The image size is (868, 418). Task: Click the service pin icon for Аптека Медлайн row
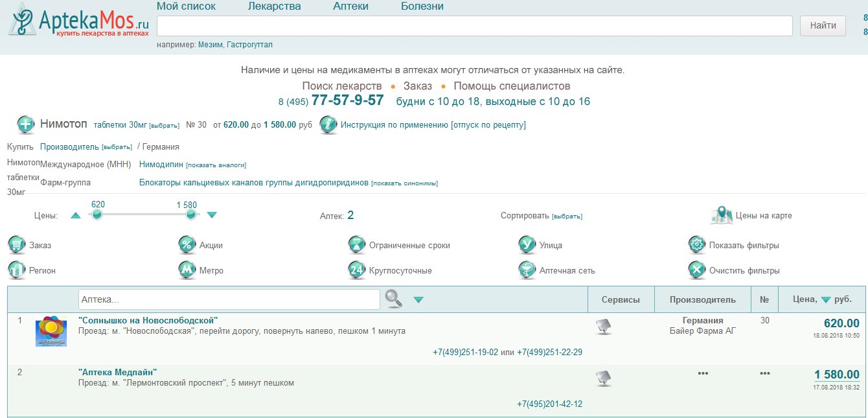(x=604, y=378)
